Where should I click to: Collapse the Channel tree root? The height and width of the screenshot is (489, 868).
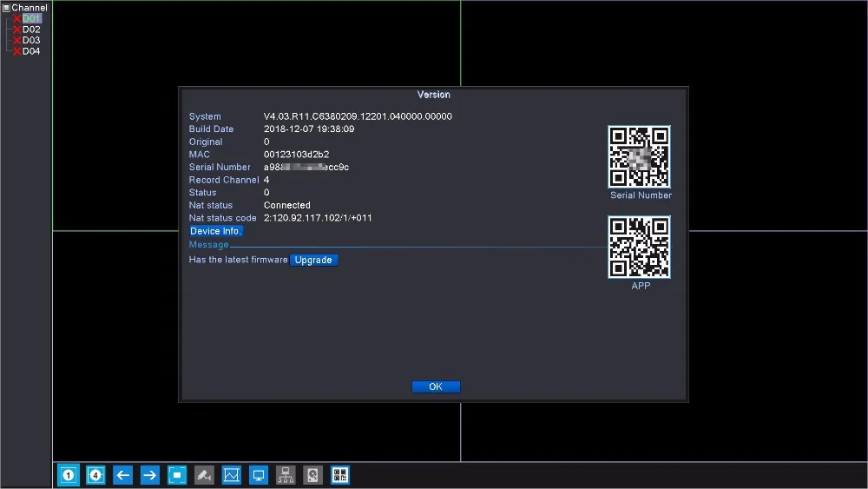(6, 8)
